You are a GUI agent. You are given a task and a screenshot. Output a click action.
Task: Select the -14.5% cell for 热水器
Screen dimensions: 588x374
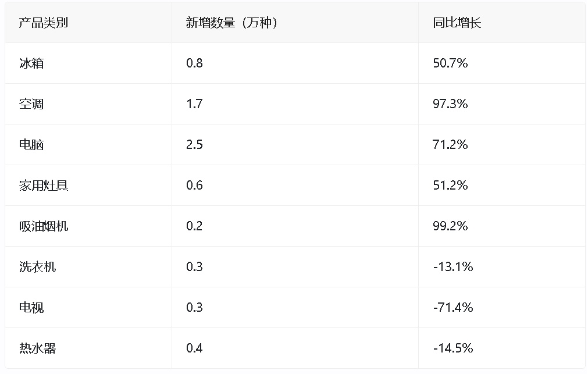(452, 348)
